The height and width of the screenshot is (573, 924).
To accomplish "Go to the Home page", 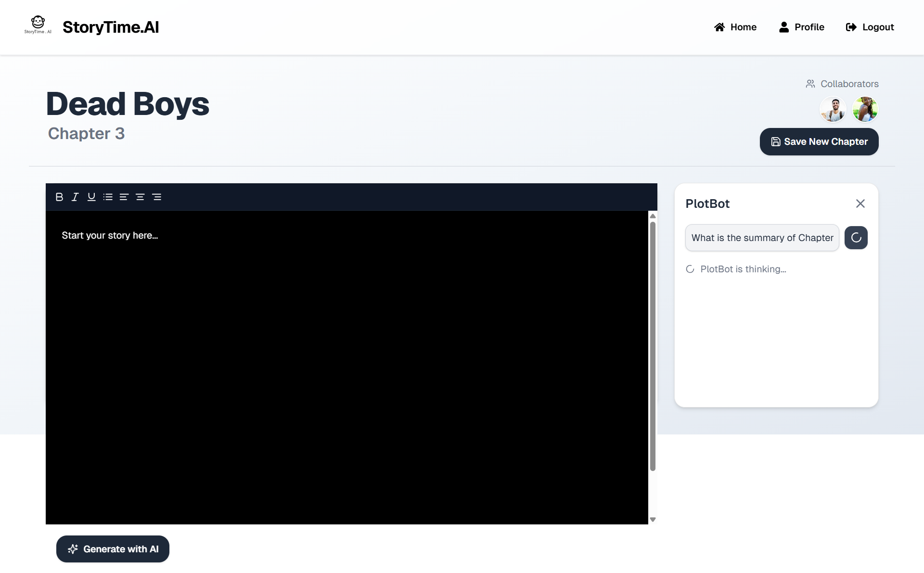I will tap(735, 27).
